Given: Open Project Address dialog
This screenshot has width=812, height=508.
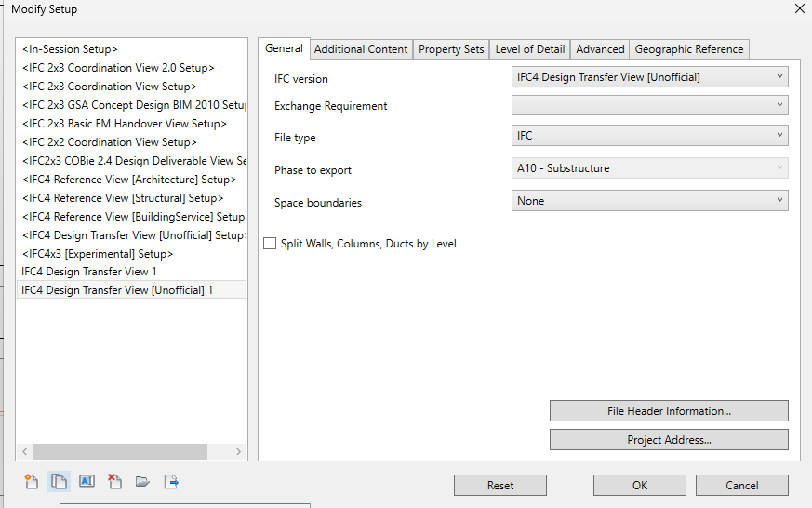Looking at the screenshot, I should tap(669, 440).
